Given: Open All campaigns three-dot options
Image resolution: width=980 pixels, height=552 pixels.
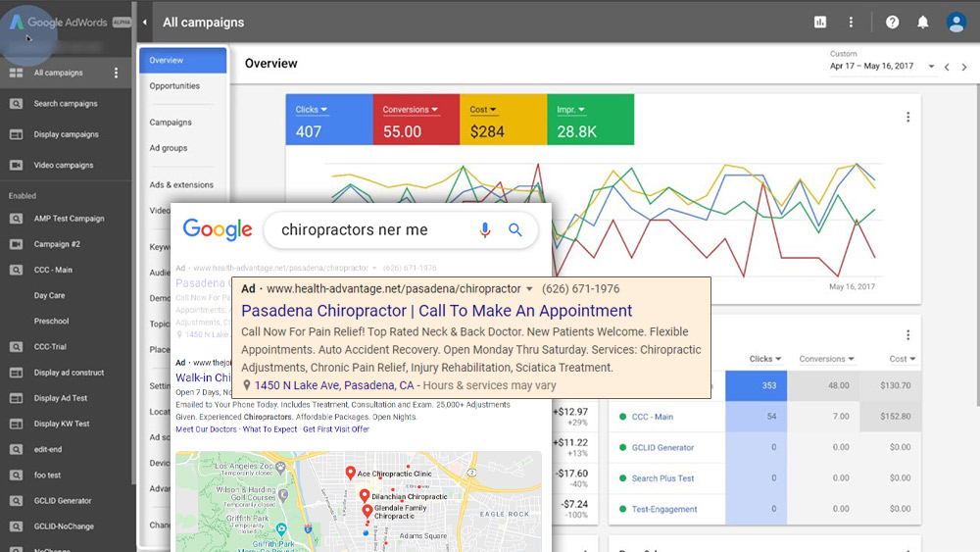Looking at the screenshot, I should [116, 73].
